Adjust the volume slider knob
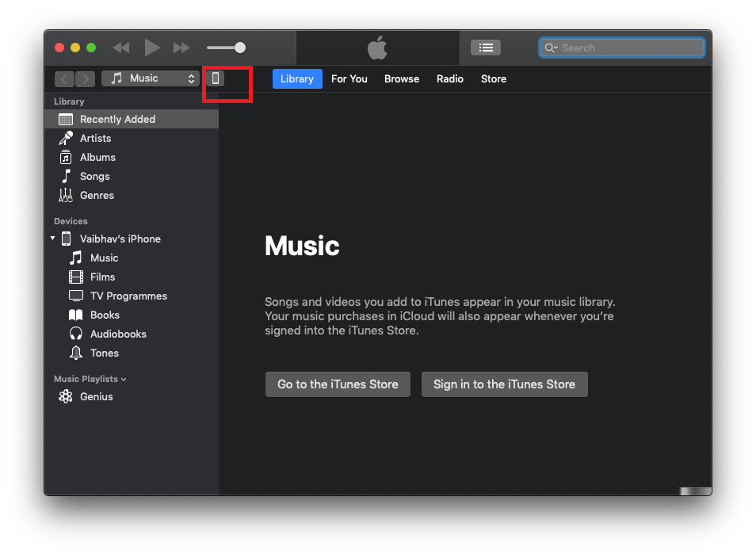 click(239, 48)
